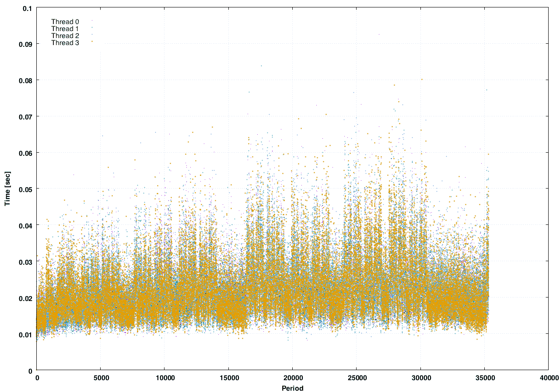Click y-axis tick label 0.06

(24, 153)
